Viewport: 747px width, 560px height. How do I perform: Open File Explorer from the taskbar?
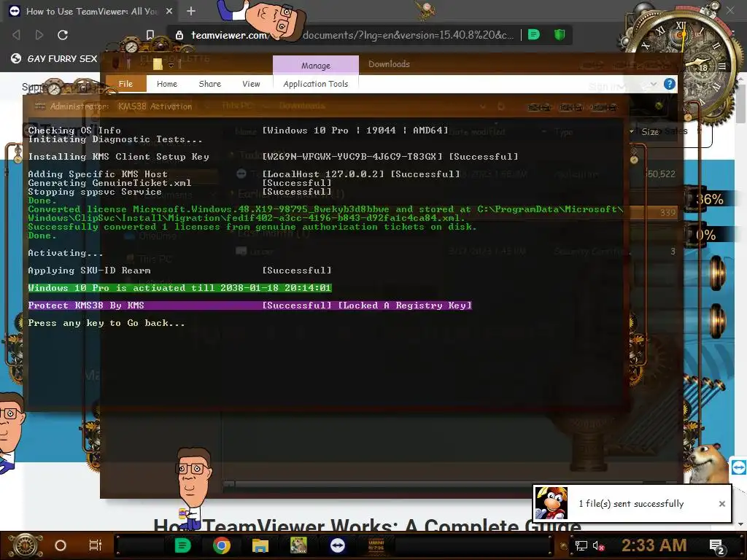[260, 545]
